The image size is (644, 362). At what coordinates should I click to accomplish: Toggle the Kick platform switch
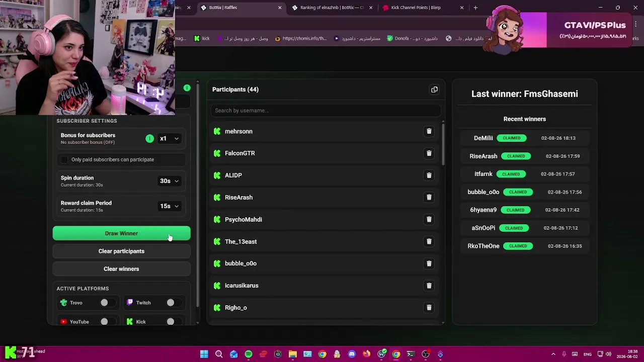(x=174, y=322)
